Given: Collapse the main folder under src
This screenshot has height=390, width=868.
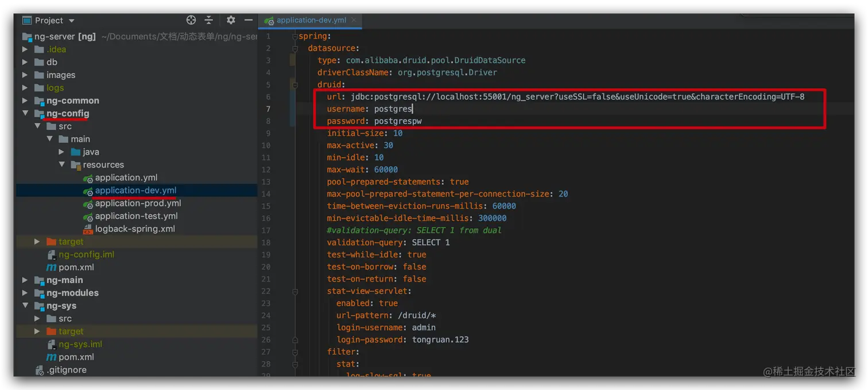Looking at the screenshot, I should click(49, 139).
